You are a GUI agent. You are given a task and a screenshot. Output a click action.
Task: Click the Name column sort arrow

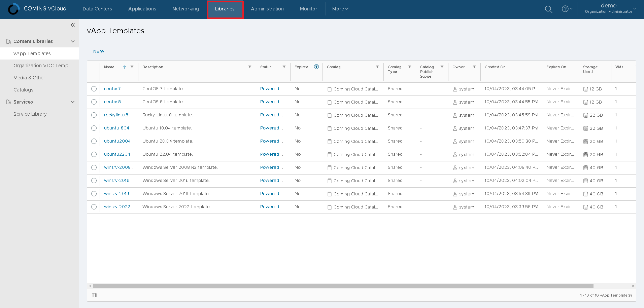(125, 67)
